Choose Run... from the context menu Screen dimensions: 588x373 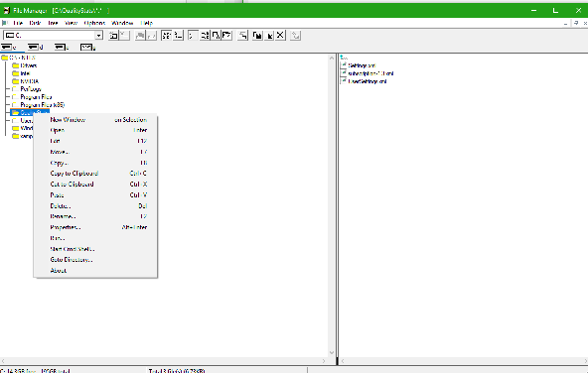[x=95, y=238]
